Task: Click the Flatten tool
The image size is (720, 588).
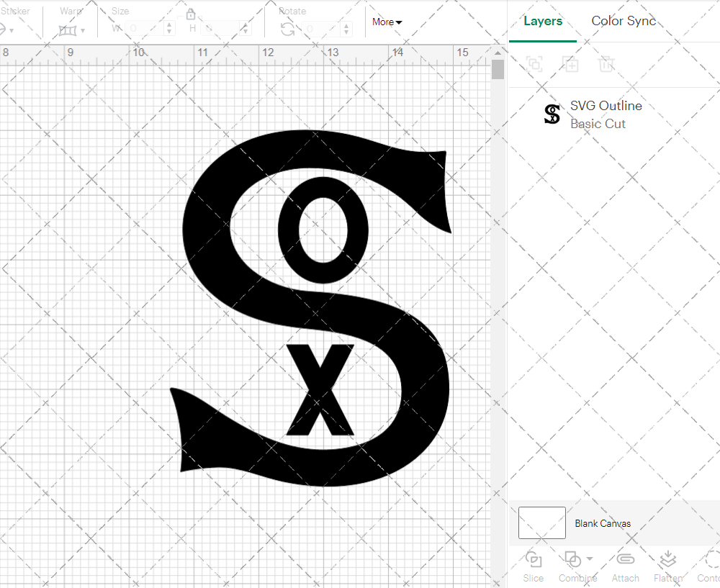Action: [x=667, y=567]
